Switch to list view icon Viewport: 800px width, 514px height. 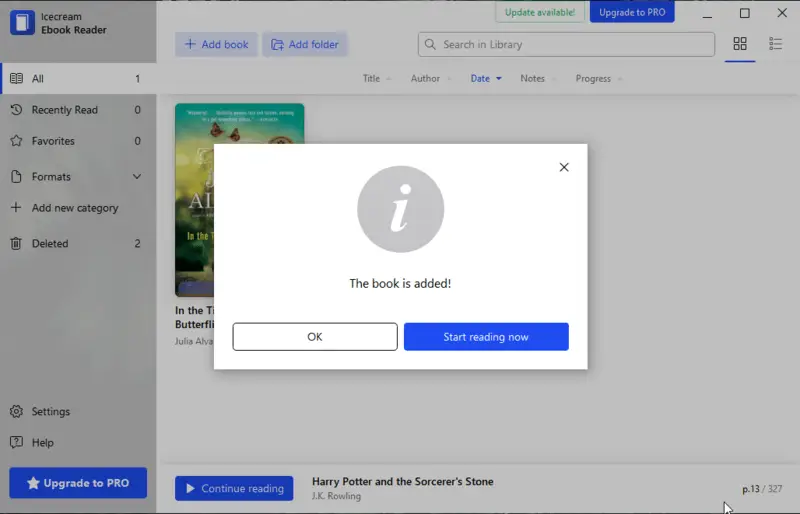776,44
